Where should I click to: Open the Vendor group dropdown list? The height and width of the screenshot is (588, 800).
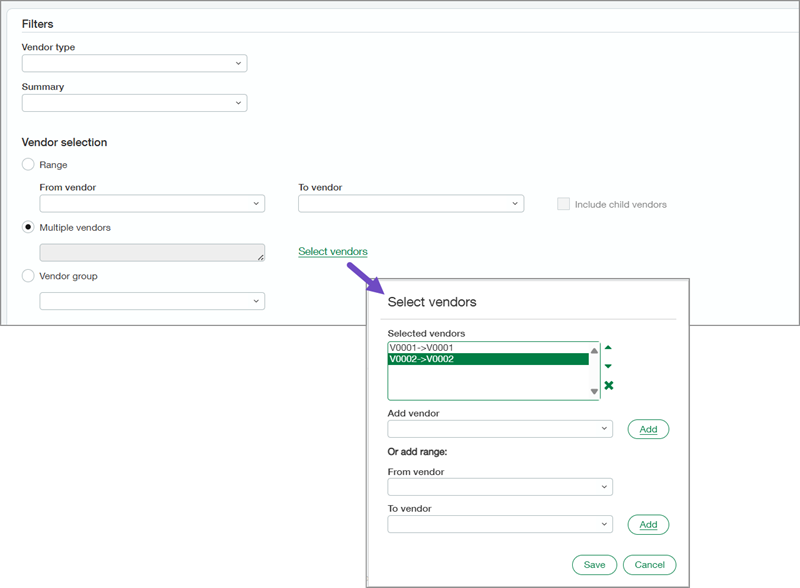pyautogui.click(x=152, y=301)
